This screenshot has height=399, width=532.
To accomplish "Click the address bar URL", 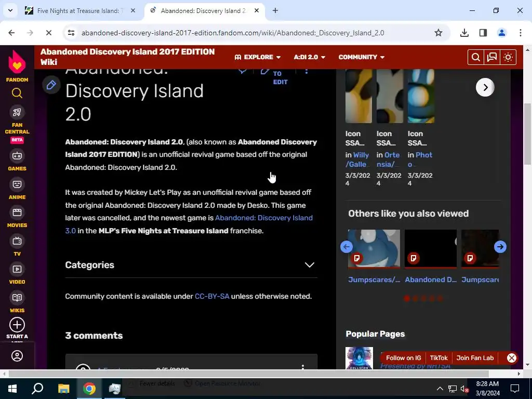I will pyautogui.click(x=233, y=33).
